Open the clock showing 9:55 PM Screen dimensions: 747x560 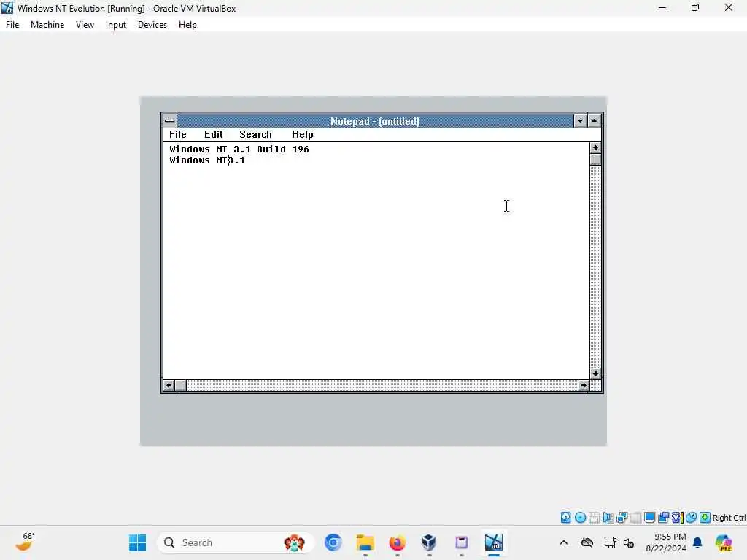click(x=666, y=542)
